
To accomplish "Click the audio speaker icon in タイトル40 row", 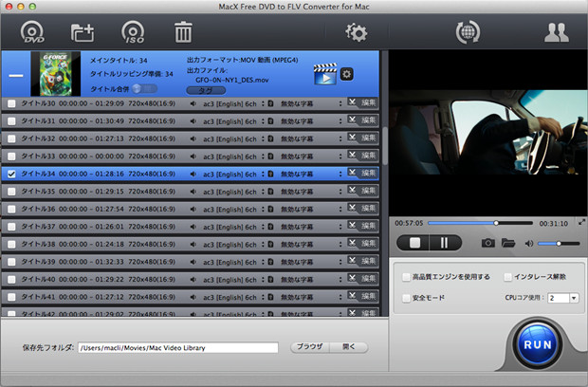I will [x=193, y=280].
